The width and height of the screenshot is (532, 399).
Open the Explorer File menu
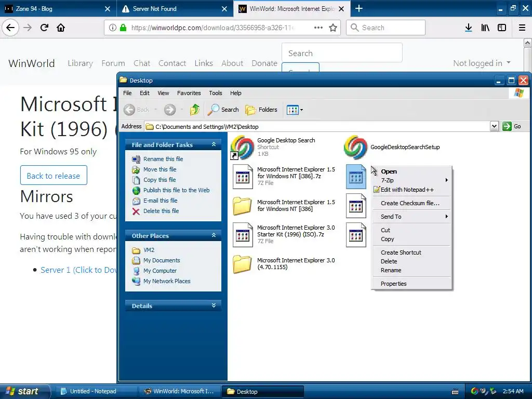[x=127, y=93]
